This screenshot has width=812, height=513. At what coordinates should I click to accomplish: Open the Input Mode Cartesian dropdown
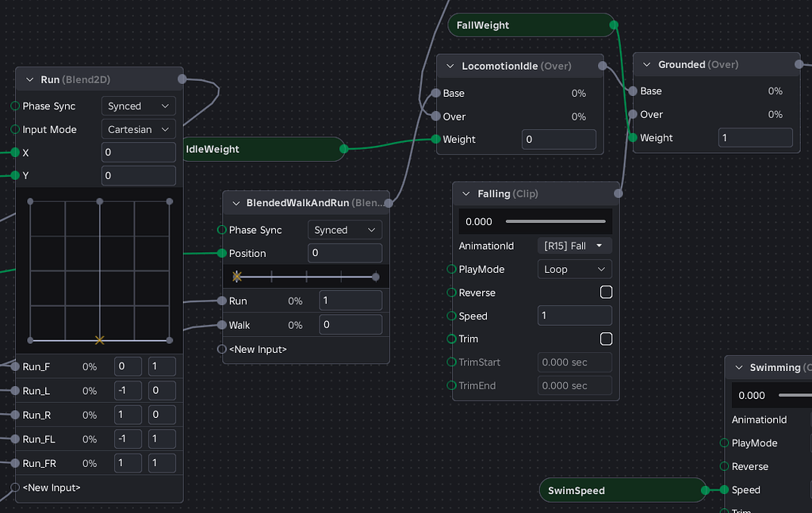[x=139, y=129]
